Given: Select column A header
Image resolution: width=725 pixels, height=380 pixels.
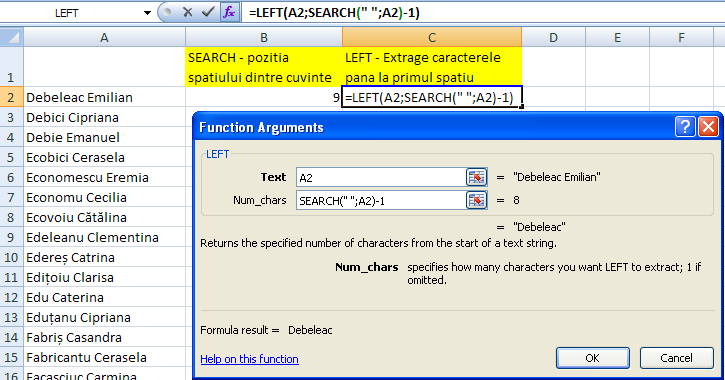Looking at the screenshot, I should coord(104,37).
